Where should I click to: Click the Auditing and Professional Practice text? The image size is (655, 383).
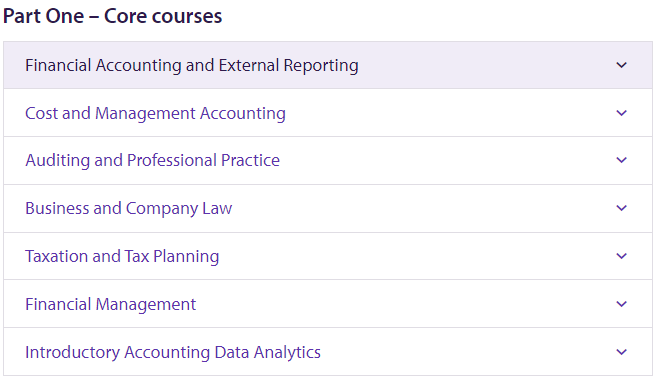pyautogui.click(x=152, y=160)
